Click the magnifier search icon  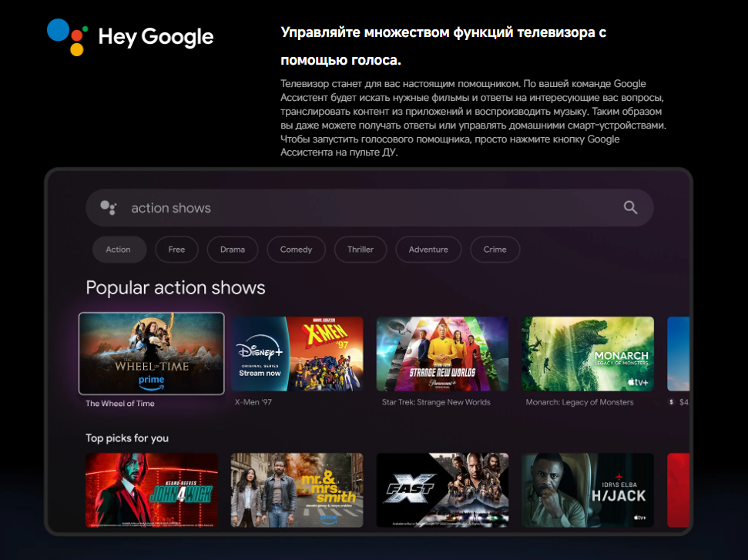click(x=630, y=207)
